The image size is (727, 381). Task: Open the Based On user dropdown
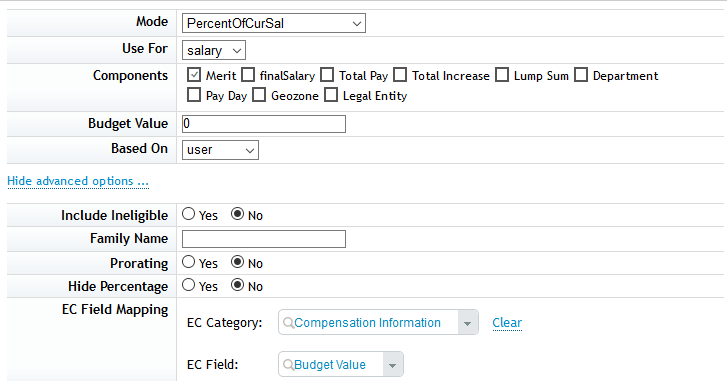coord(220,150)
